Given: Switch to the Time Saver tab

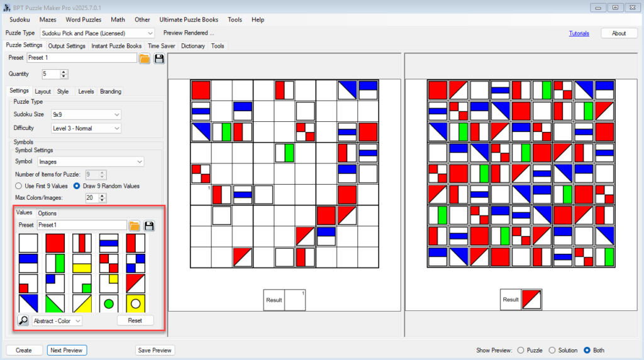Looking at the screenshot, I should (x=162, y=46).
